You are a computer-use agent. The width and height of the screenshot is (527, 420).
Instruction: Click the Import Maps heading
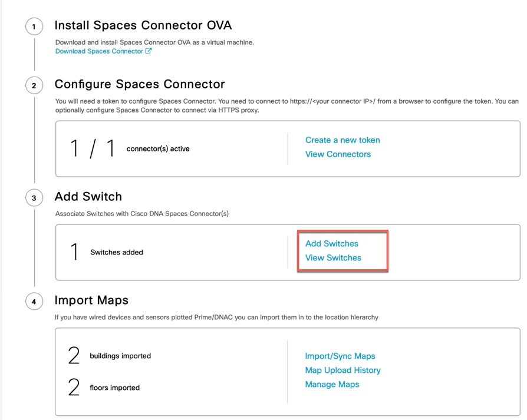(x=91, y=300)
